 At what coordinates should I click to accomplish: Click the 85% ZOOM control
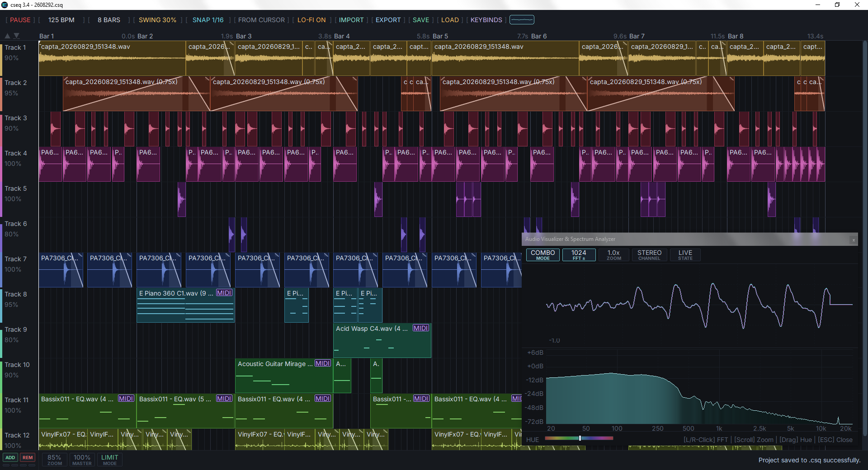click(x=54, y=460)
